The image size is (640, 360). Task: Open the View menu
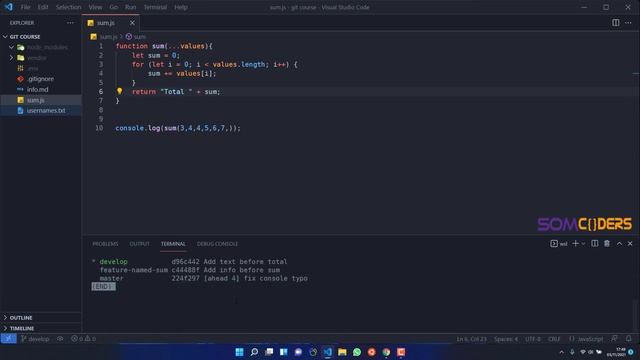tap(95, 7)
